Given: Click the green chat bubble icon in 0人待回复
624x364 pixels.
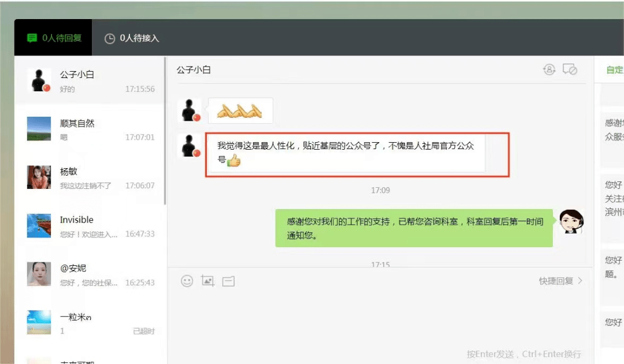Looking at the screenshot, I should point(32,38).
